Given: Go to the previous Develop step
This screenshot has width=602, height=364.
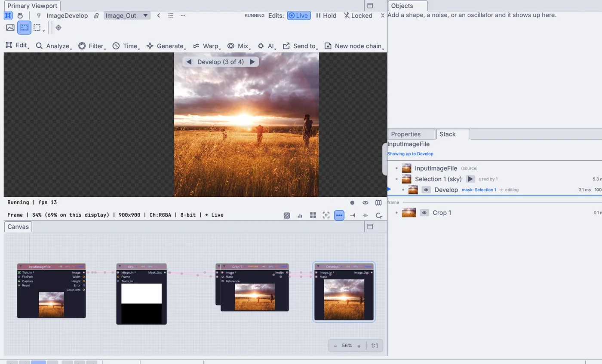Looking at the screenshot, I should [189, 62].
